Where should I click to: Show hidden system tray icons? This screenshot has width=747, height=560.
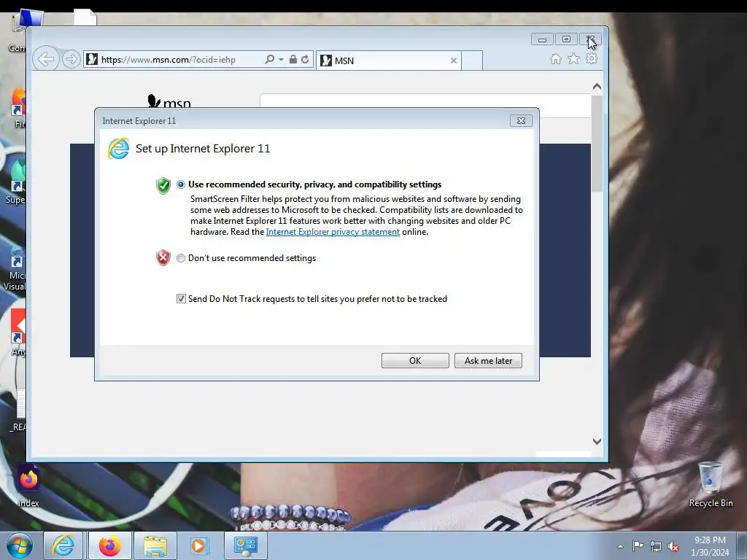[620, 546]
